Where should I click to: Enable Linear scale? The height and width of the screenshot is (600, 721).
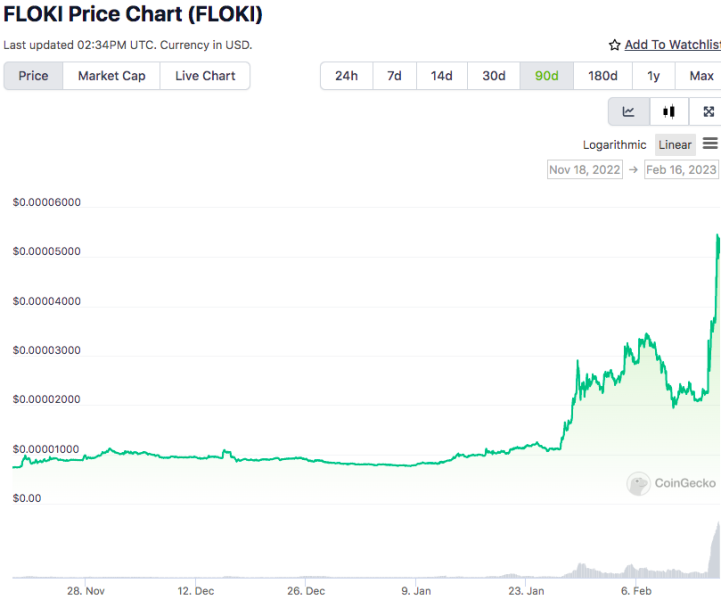click(x=675, y=145)
